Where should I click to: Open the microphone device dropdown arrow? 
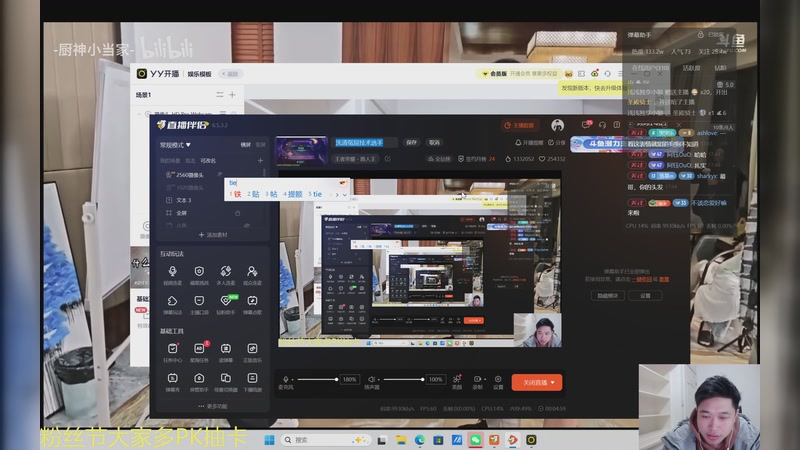click(x=292, y=380)
